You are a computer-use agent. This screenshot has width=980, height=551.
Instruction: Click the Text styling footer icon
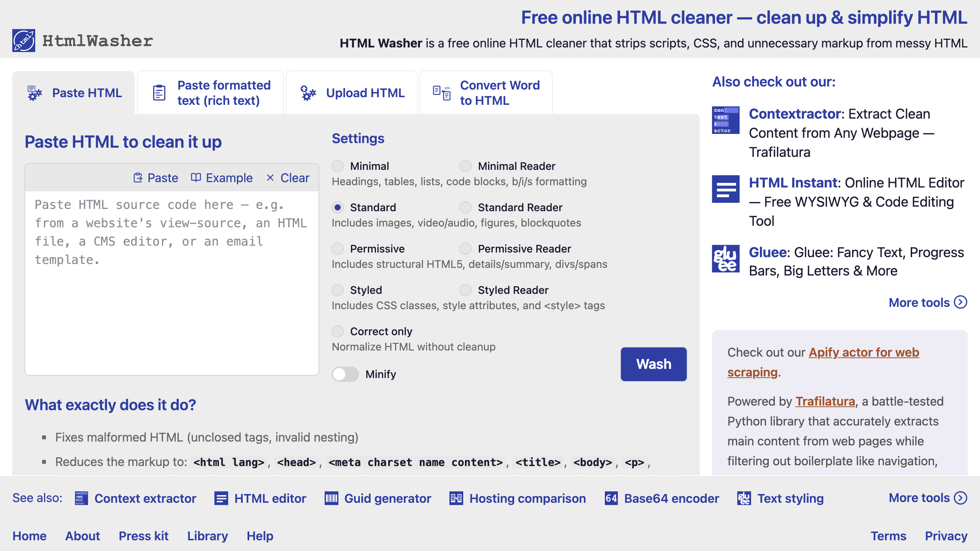pos(744,498)
